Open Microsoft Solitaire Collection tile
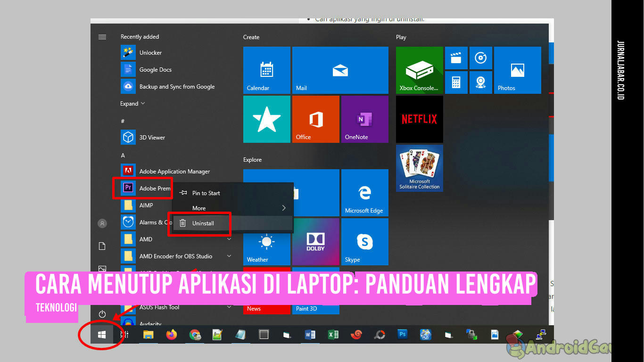644x362 pixels. (x=420, y=168)
